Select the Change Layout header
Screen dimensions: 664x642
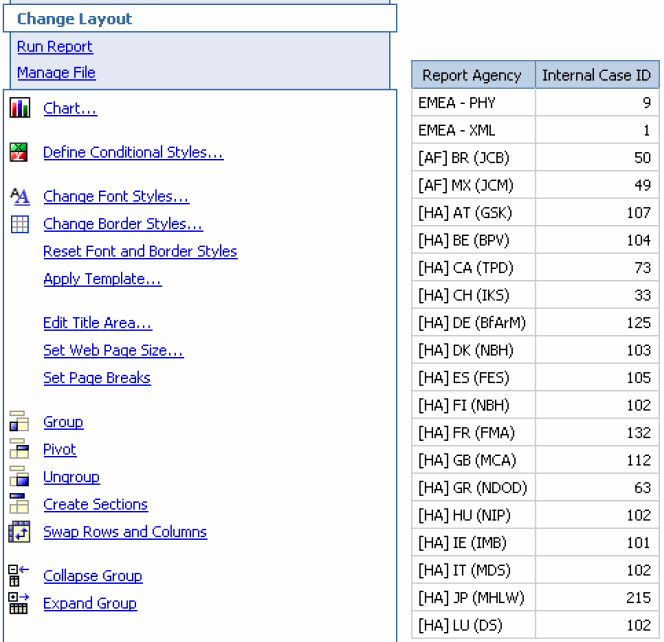[200, 19]
